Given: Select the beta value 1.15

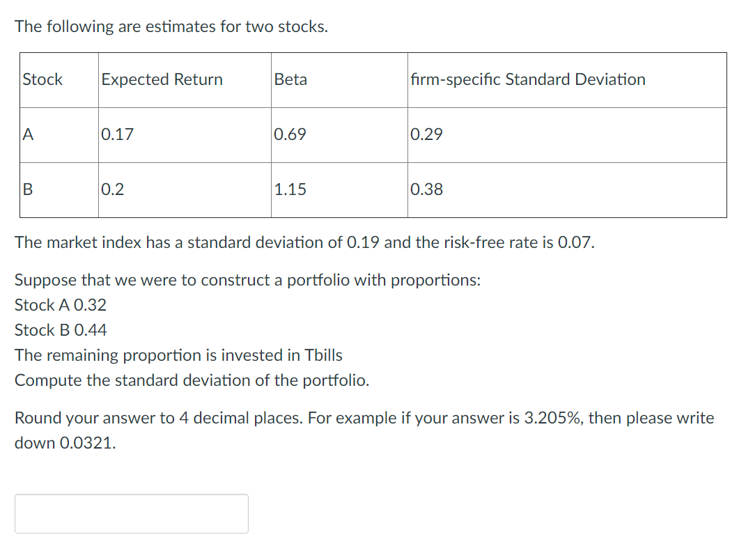Looking at the screenshot, I should coord(289,189).
